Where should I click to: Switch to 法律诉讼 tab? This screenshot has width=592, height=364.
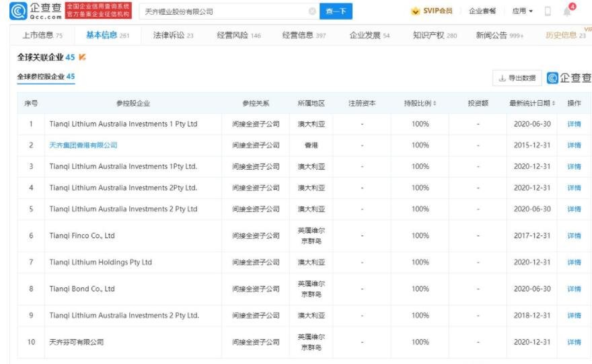click(173, 35)
